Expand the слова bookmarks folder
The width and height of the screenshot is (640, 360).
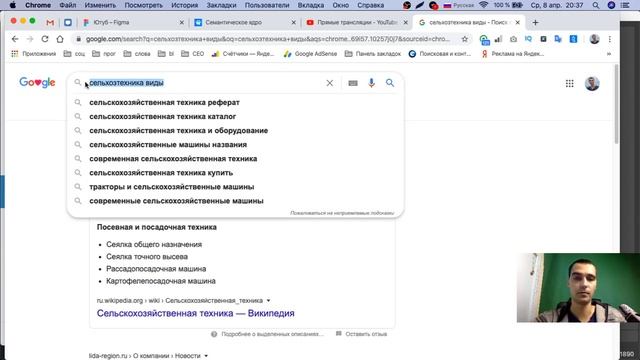coord(137,53)
